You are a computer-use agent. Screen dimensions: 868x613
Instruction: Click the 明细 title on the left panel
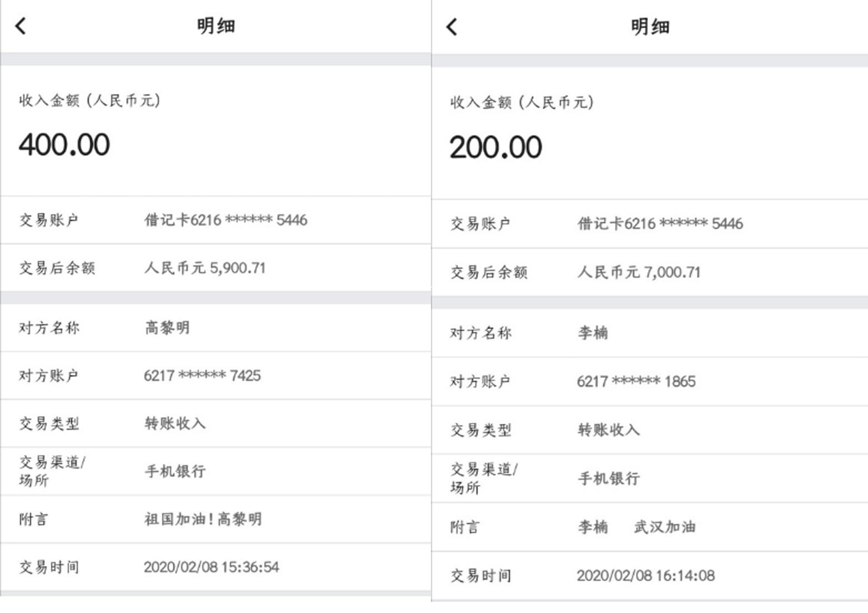(216, 26)
